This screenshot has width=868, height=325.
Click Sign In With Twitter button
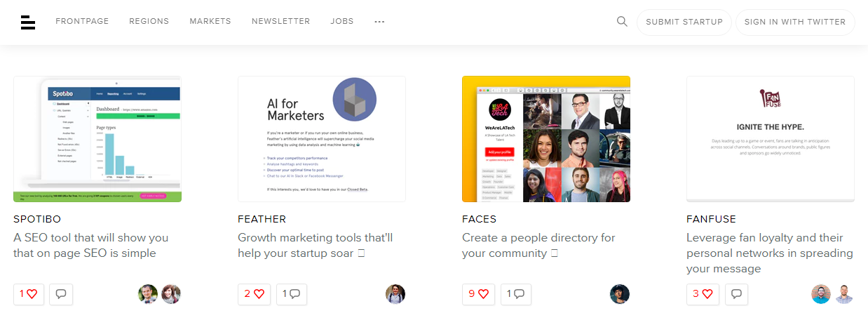(x=795, y=22)
